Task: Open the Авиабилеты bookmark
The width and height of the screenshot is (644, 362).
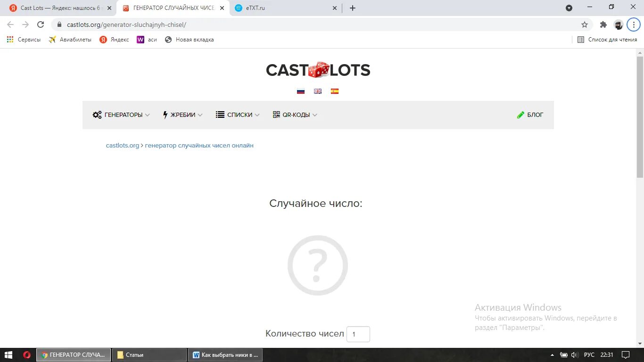Action: tap(70, 40)
